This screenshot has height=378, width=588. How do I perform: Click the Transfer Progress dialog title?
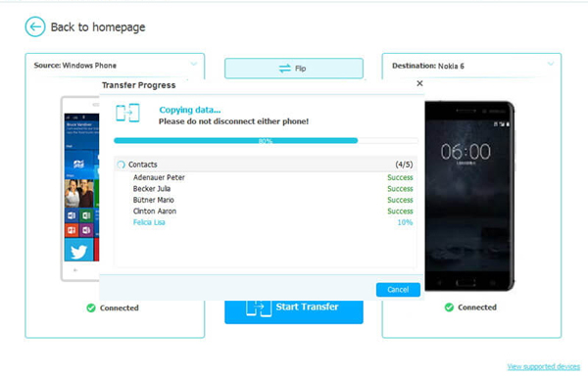point(139,85)
